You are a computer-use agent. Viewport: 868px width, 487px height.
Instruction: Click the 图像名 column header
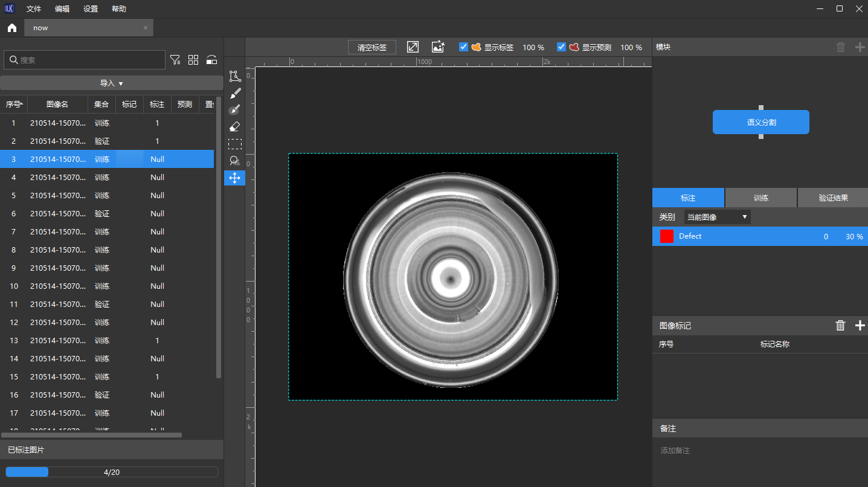pos(57,105)
